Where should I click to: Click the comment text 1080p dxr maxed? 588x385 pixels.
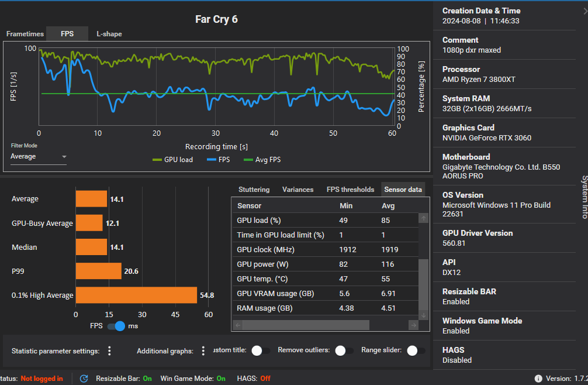[x=471, y=50]
